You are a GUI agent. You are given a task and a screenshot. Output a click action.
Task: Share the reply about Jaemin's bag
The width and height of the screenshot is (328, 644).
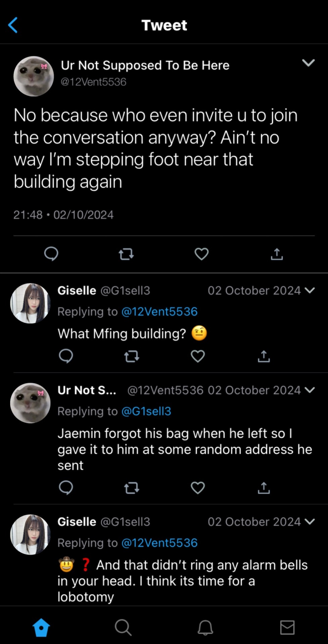264,488
